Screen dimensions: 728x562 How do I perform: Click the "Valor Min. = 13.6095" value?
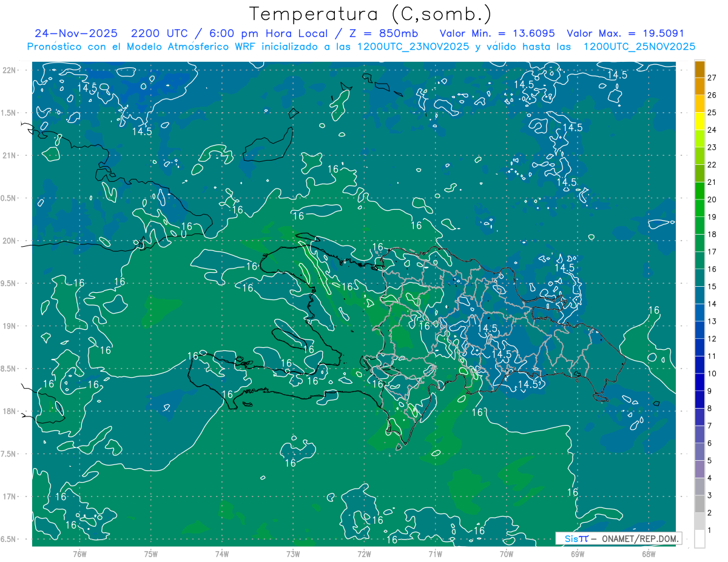(498, 33)
